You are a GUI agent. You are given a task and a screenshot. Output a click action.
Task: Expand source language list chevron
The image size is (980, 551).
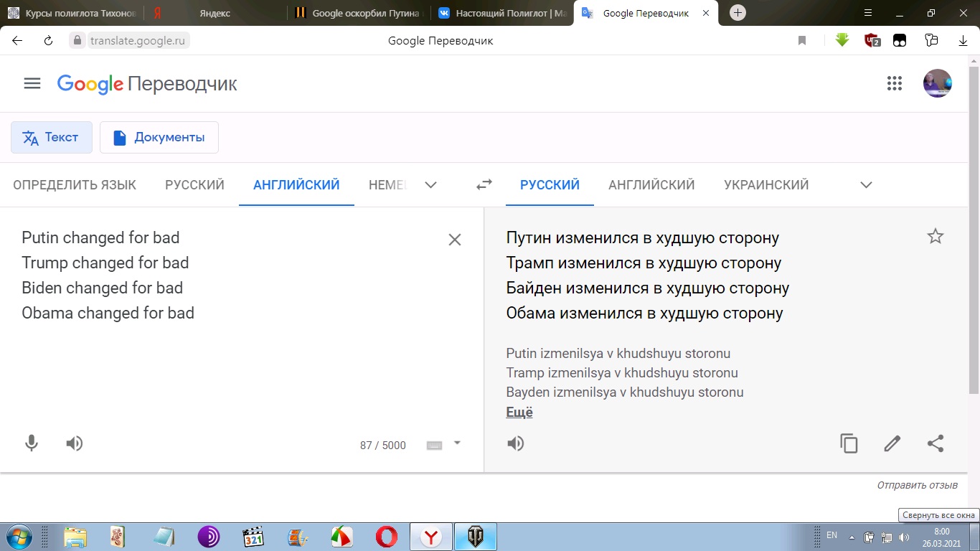[430, 185]
